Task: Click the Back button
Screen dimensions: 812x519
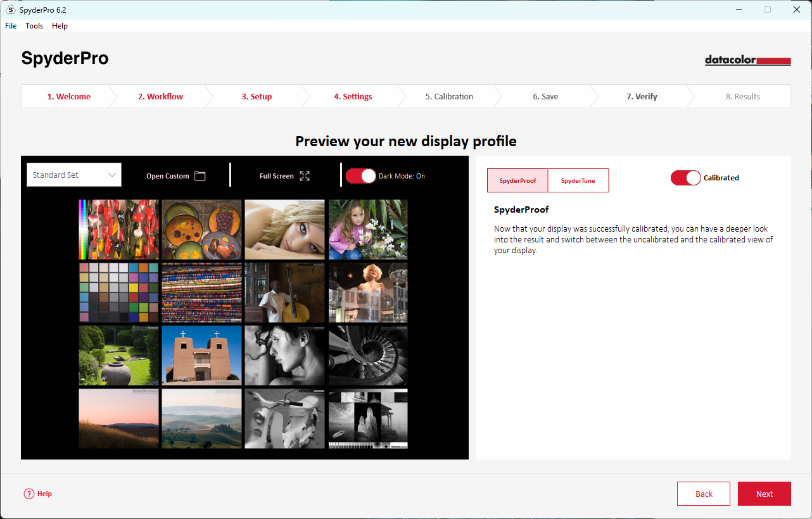Action: pyautogui.click(x=703, y=494)
